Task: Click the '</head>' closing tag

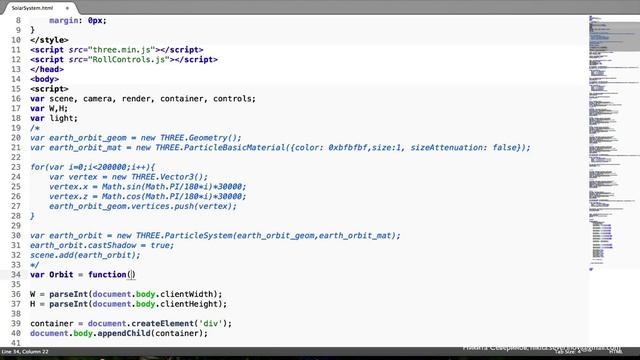Action: [47, 69]
